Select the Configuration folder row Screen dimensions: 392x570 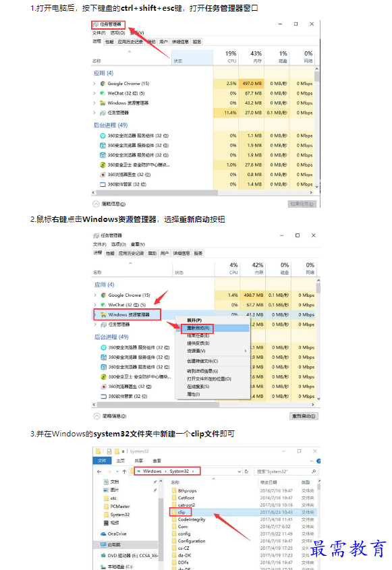[242, 541]
